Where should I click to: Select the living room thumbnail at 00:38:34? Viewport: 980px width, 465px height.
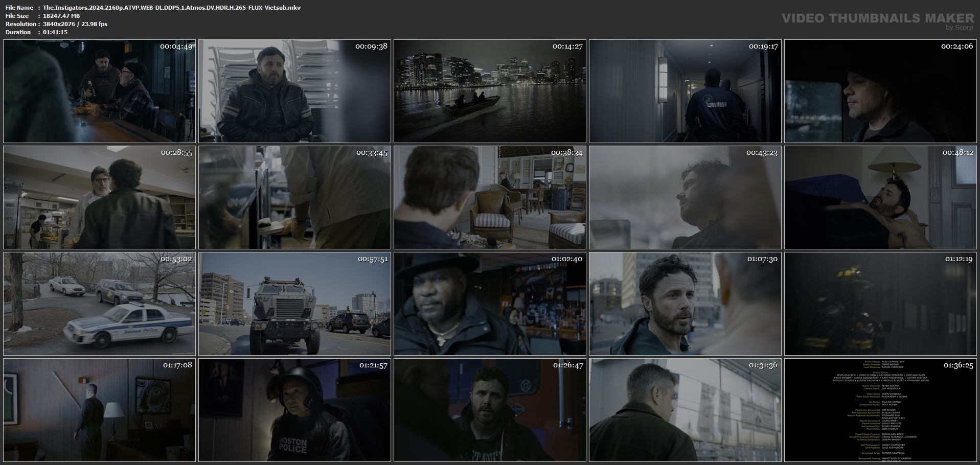(490, 197)
